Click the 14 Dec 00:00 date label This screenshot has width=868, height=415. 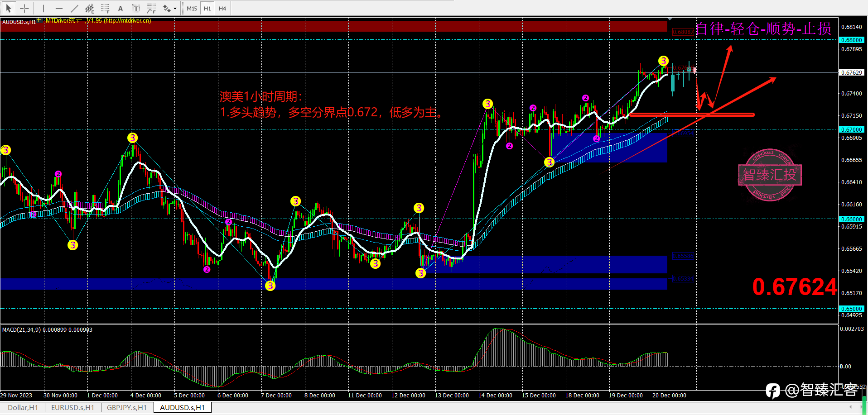pos(495,395)
